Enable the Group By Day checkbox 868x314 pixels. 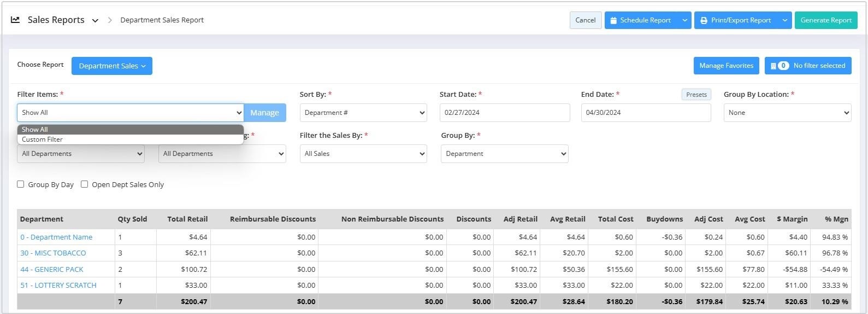(x=21, y=184)
